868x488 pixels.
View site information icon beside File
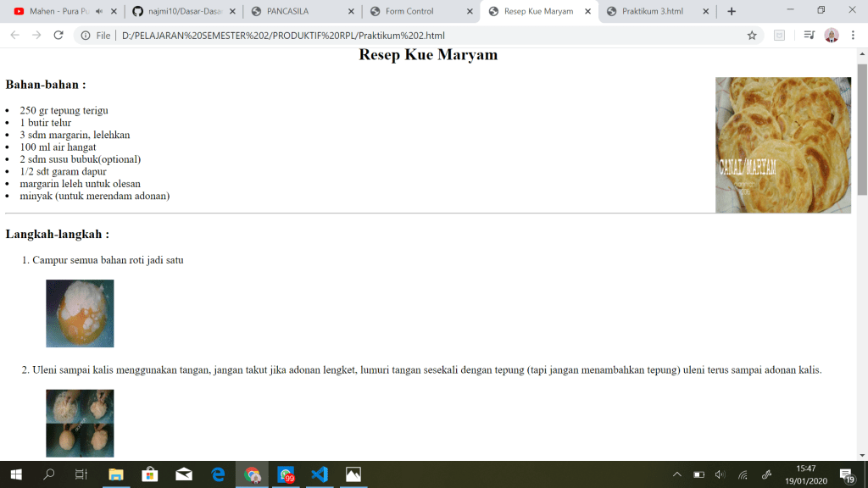[86, 36]
